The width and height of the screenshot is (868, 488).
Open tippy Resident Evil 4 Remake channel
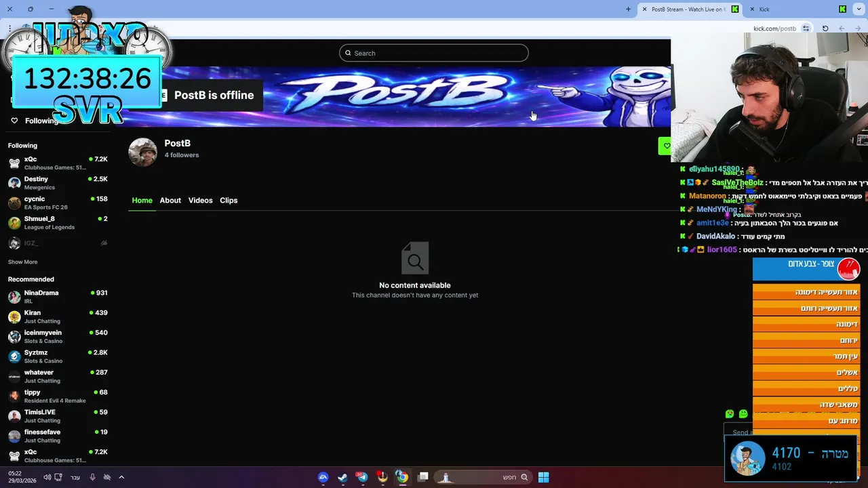click(58, 396)
